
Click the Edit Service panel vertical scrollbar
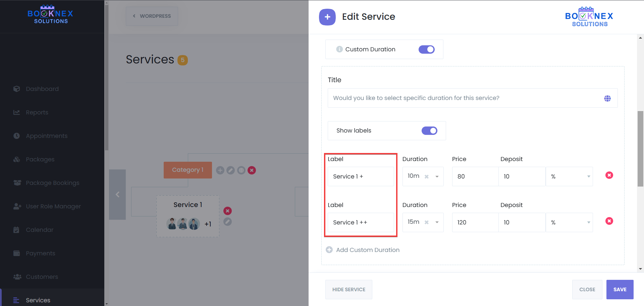coord(640,149)
